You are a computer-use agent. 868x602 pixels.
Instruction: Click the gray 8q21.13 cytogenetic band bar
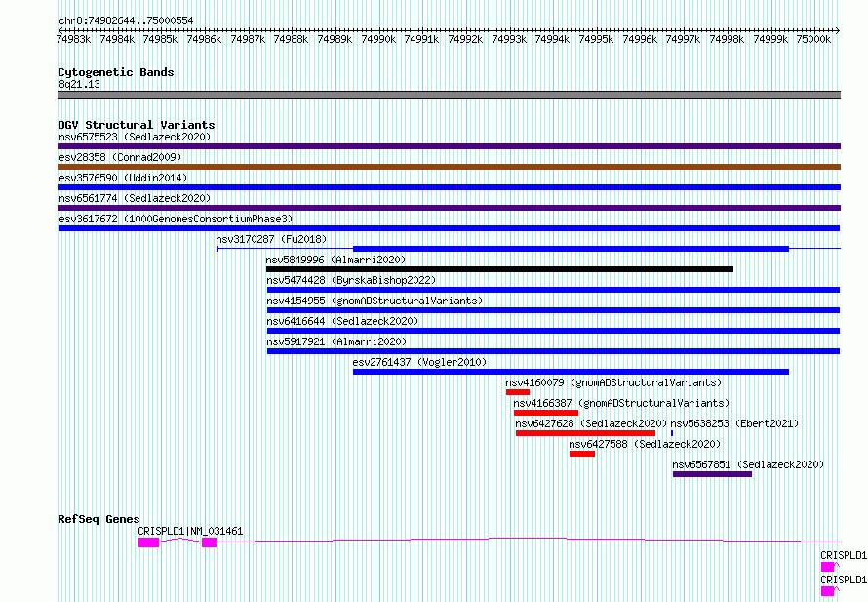click(x=449, y=95)
